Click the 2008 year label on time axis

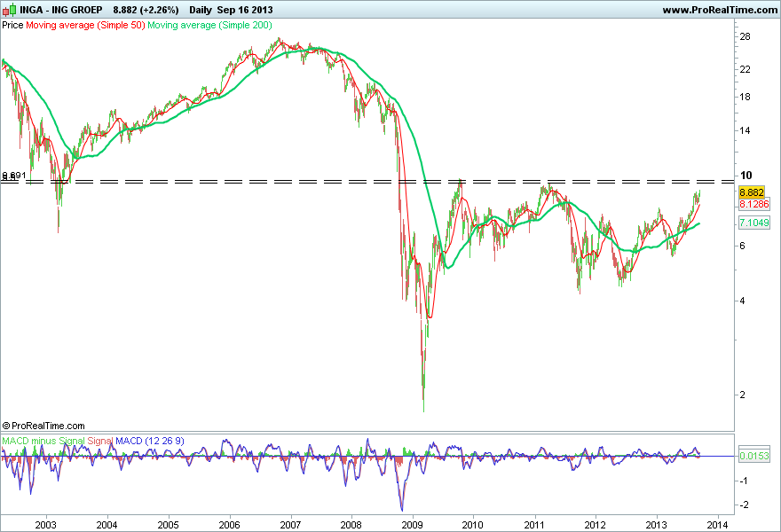(x=351, y=525)
